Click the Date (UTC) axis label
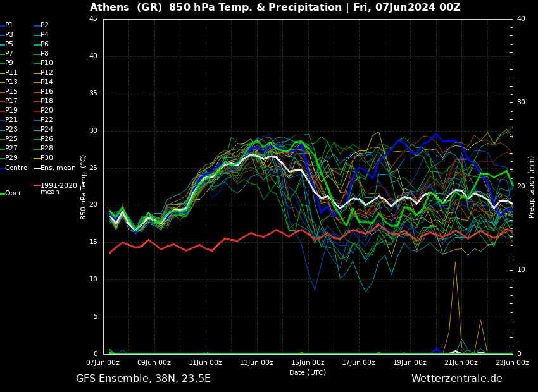 click(308, 372)
